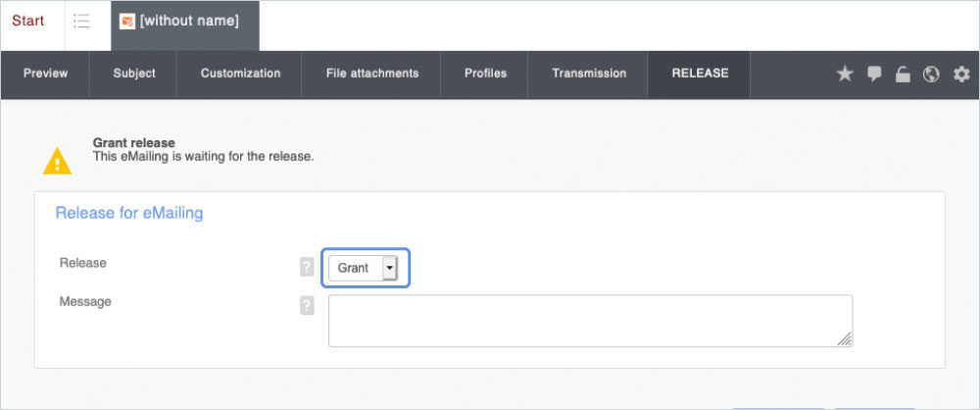
Task: Select the RELEASE tab
Action: pos(700,74)
